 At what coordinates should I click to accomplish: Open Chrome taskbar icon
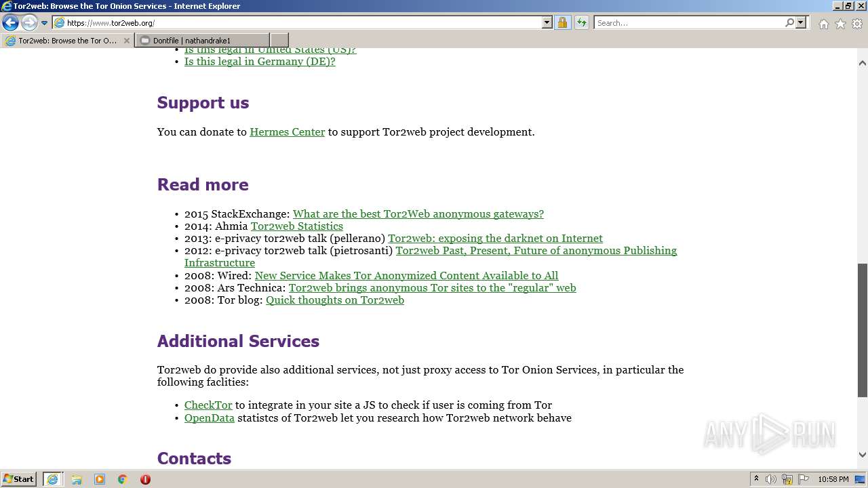(123, 479)
